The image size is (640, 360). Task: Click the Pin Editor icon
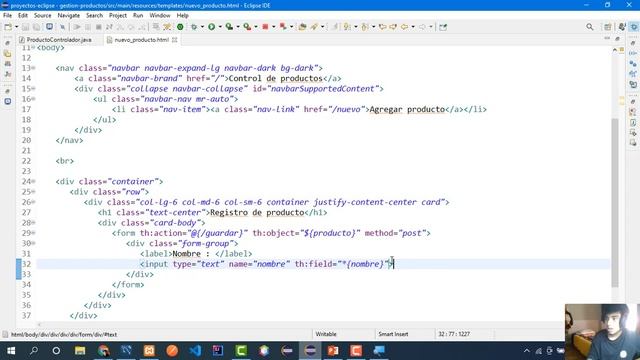click(443, 27)
